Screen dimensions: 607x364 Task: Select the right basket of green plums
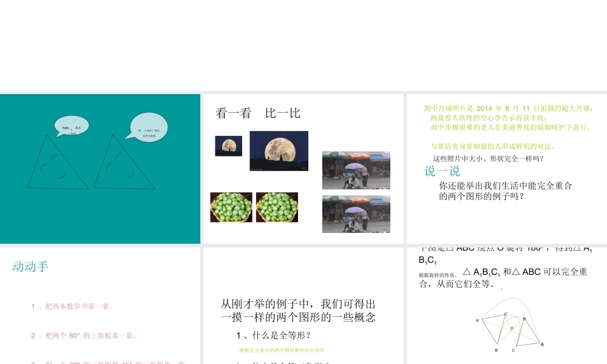click(x=277, y=207)
